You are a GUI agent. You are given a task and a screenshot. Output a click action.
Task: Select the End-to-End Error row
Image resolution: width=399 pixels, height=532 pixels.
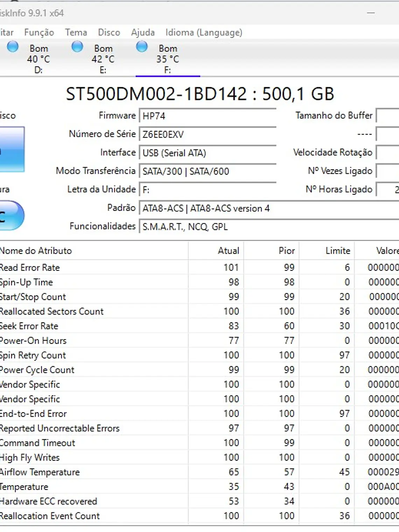tap(199, 414)
